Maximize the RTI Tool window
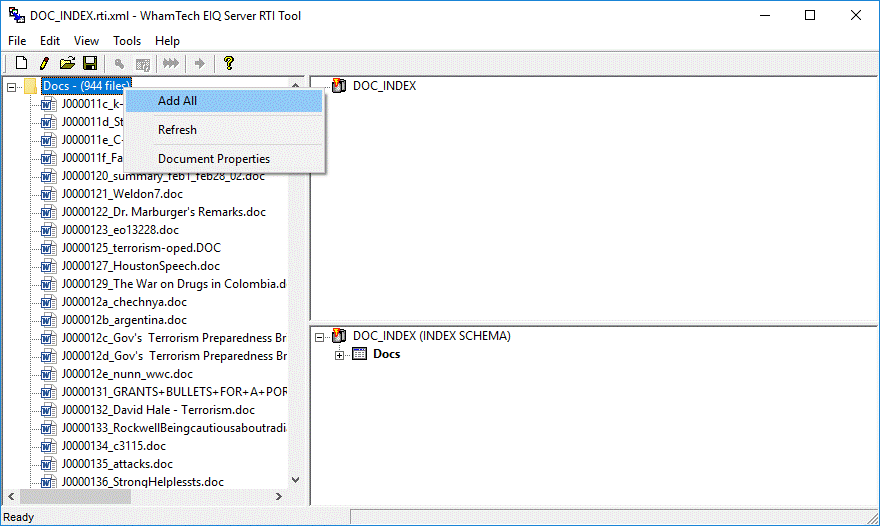880x526 pixels. coord(810,15)
